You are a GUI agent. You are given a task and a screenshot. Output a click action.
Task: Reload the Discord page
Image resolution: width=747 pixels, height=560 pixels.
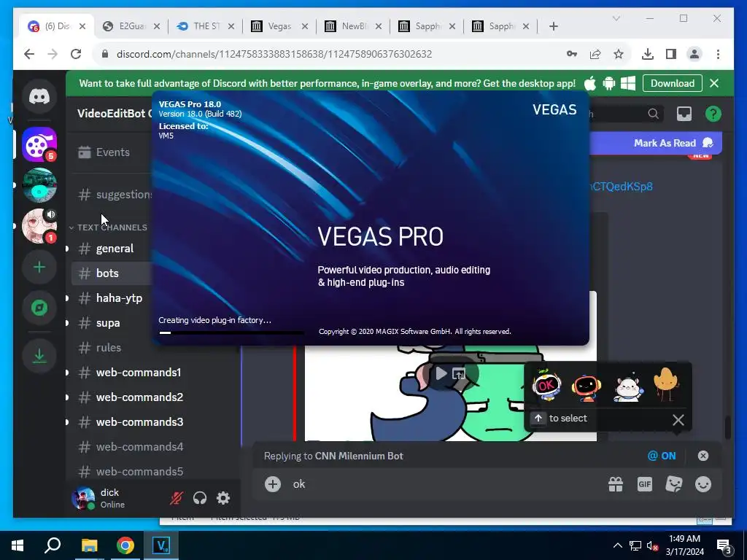76,54
